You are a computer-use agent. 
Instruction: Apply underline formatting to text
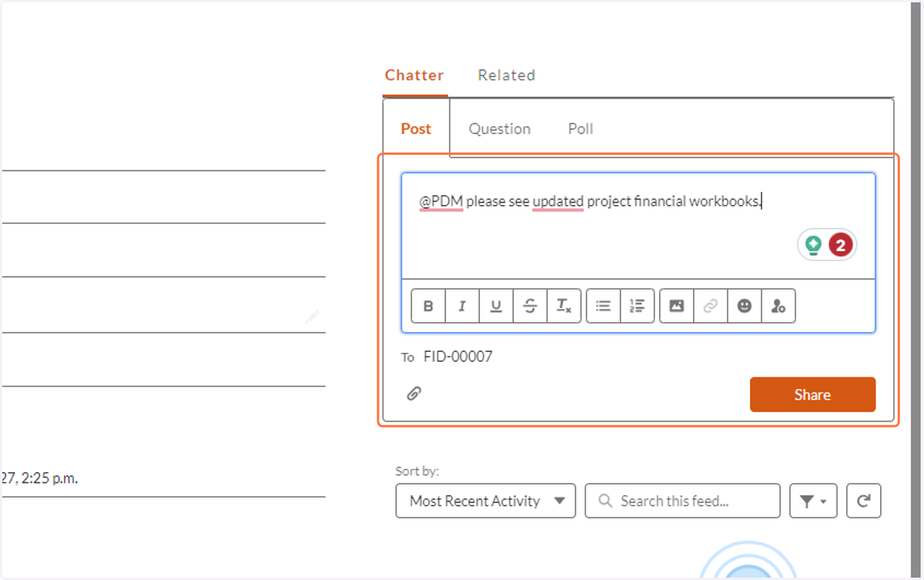[496, 306]
